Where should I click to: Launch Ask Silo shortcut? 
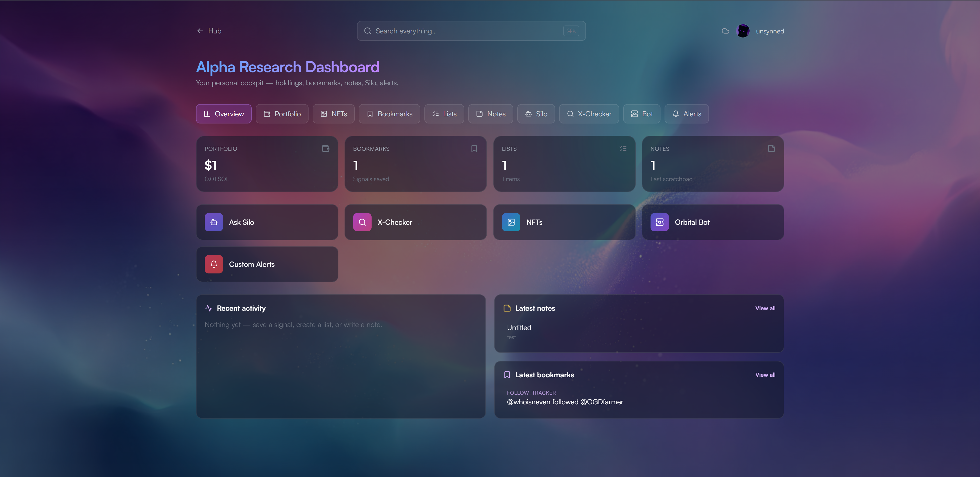click(x=267, y=222)
